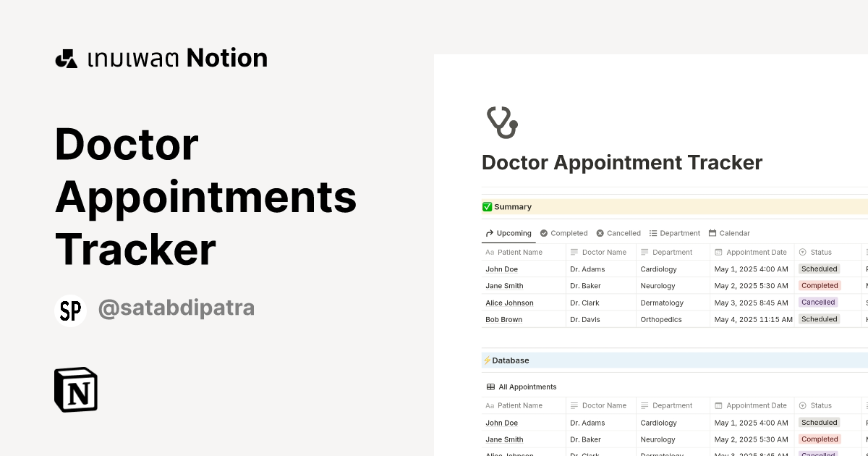Image resolution: width=868 pixels, height=456 pixels.
Task: Click the green checkbox in the Summary callout
Action: pyautogui.click(x=488, y=206)
